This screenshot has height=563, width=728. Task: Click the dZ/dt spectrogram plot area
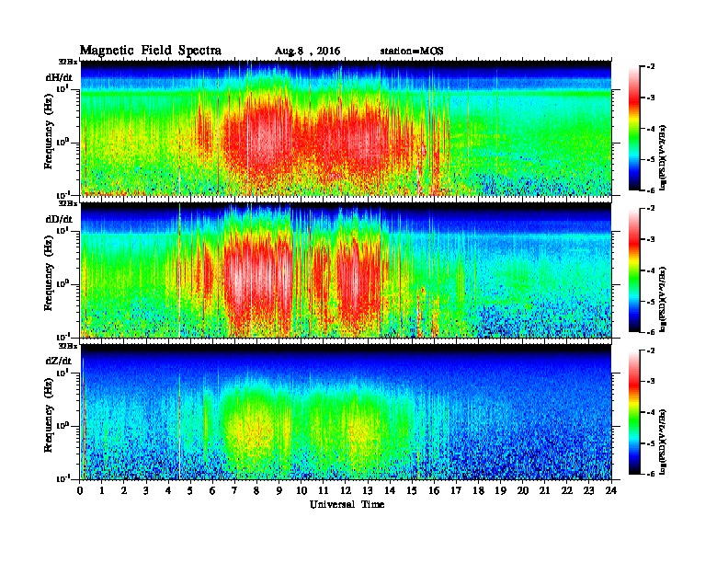pos(346,412)
